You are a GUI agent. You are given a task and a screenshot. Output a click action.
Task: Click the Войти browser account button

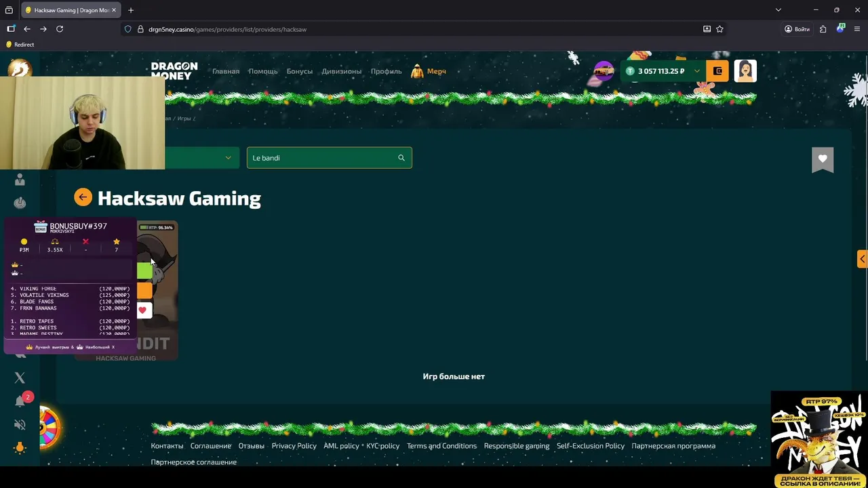point(797,29)
